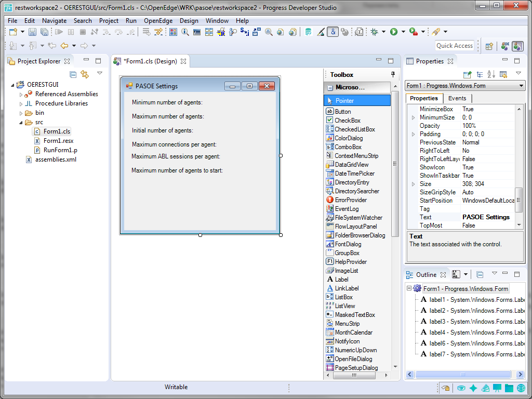Open the Debug dropdown arrow
The height and width of the screenshot is (399, 532).
383,32
